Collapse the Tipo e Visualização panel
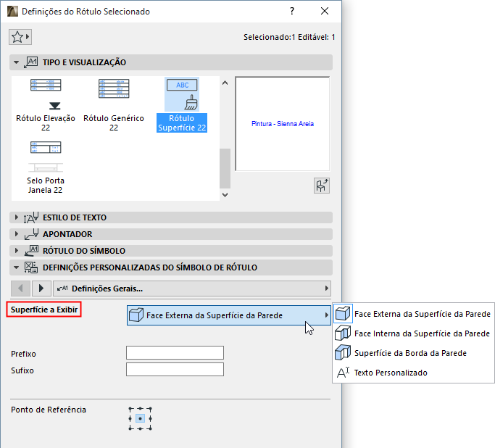 [x=16, y=62]
